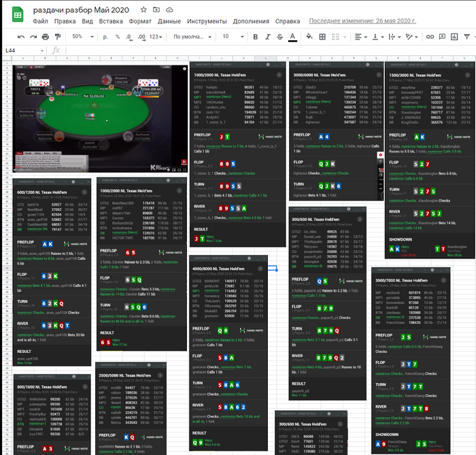Increase the decimal places
Viewport: 476px width, 455px height.
[141, 37]
